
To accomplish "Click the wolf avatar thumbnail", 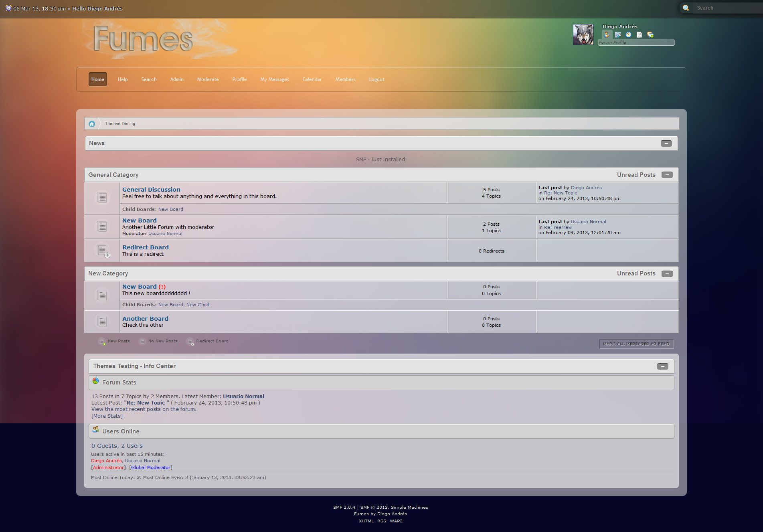I will 583,34.
